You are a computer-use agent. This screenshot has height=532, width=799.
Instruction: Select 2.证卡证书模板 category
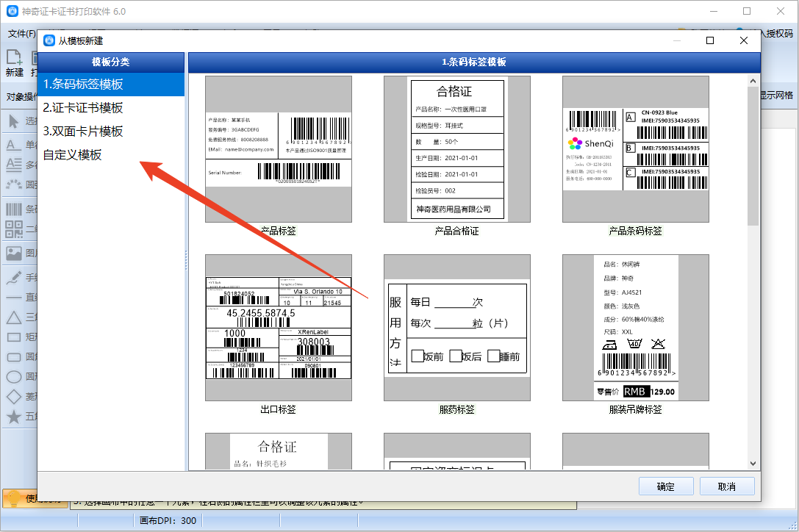pos(83,108)
